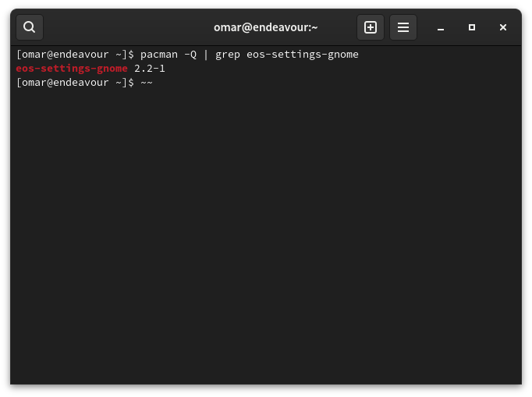This screenshot has height=397, width=532.
Task: Click header bar gap between menu and minimize
Action: point(424,27)
